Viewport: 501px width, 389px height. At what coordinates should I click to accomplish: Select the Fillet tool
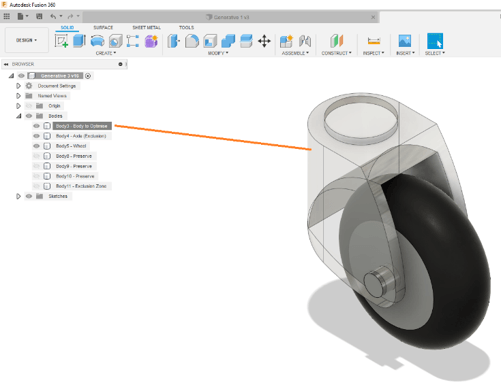point(192,41)
